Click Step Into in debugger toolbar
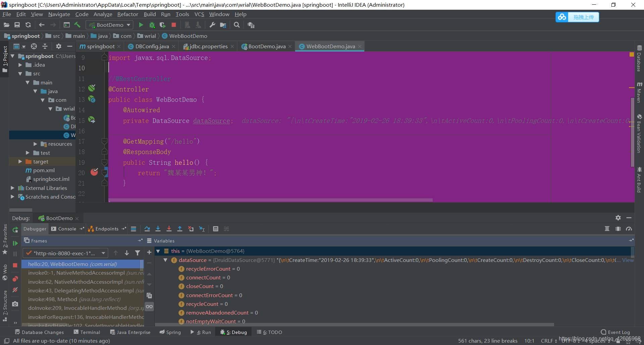 click(x=158, y=229)
